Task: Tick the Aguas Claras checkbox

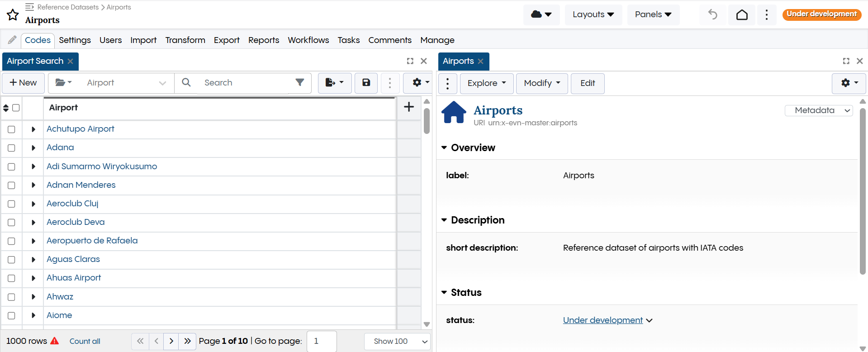Action: coord(11,260)
